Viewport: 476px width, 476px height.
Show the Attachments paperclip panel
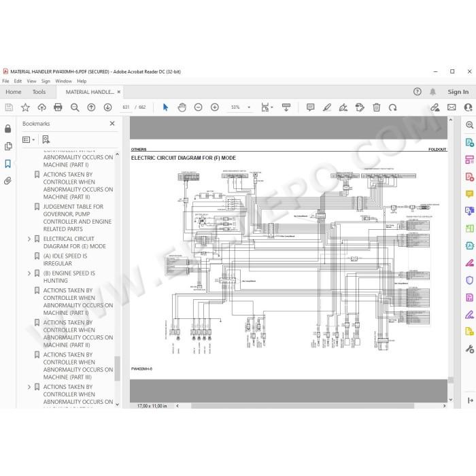pyautogui.click(x=8, y=181)
